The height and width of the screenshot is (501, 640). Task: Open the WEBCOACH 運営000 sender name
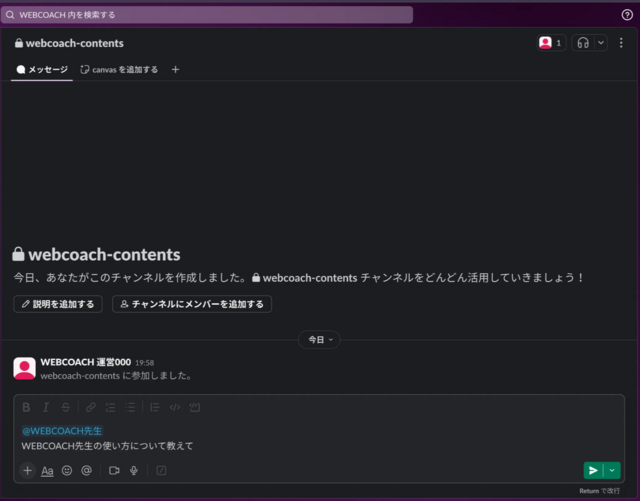pyautogui.click(x=86, y=362)
